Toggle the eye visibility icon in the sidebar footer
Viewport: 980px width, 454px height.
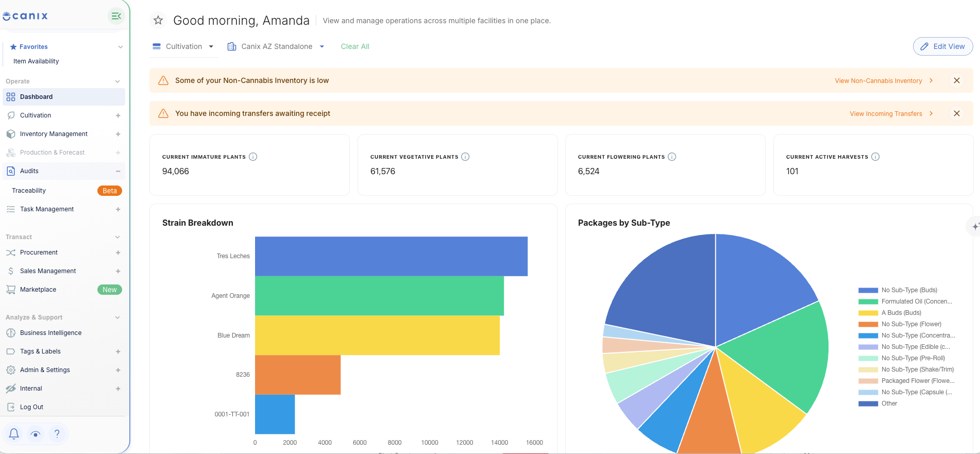pyautogui.click(x=36, y=434)
